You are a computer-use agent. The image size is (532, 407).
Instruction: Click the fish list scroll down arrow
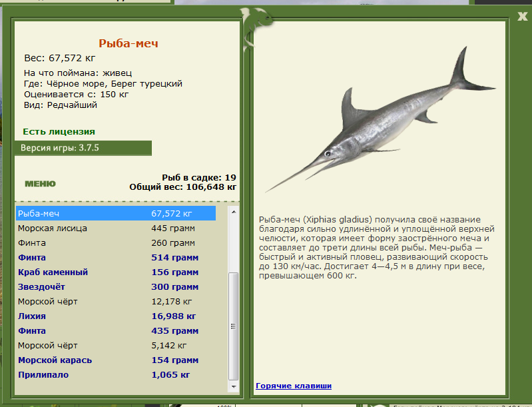pos(234,386)
